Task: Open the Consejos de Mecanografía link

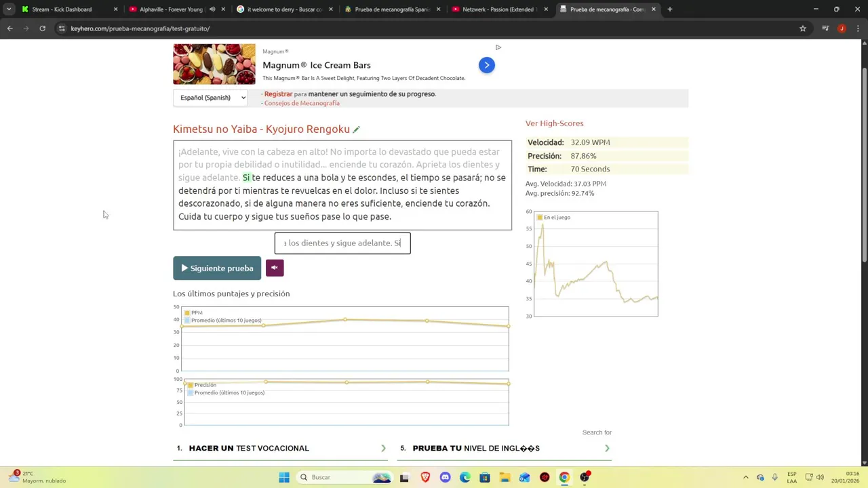Action: (302, 103)
